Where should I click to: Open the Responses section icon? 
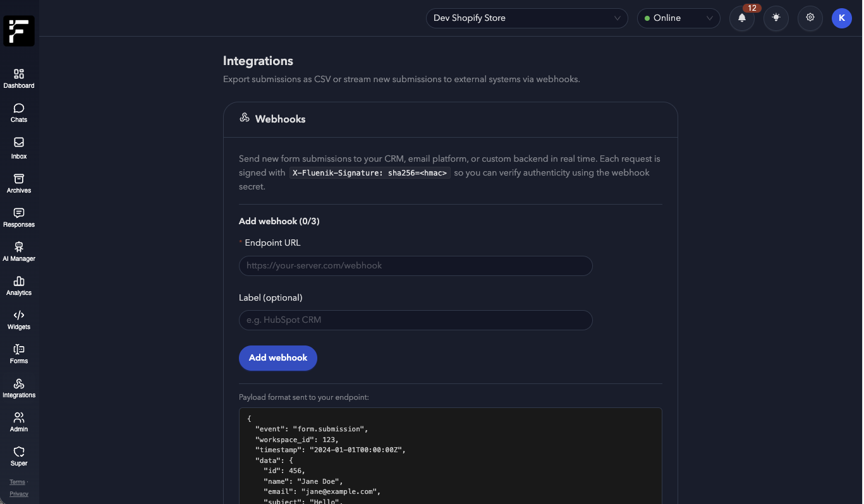(19, 213)
